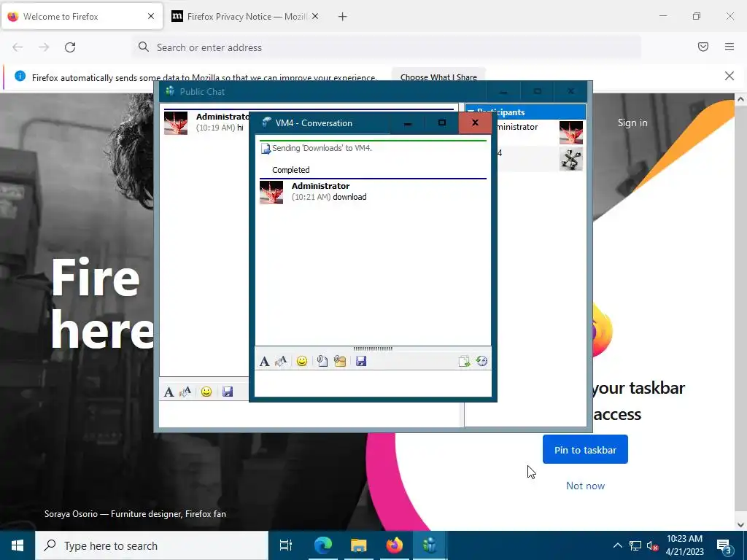Click 'Completed' transfer status text

(290, 170)
